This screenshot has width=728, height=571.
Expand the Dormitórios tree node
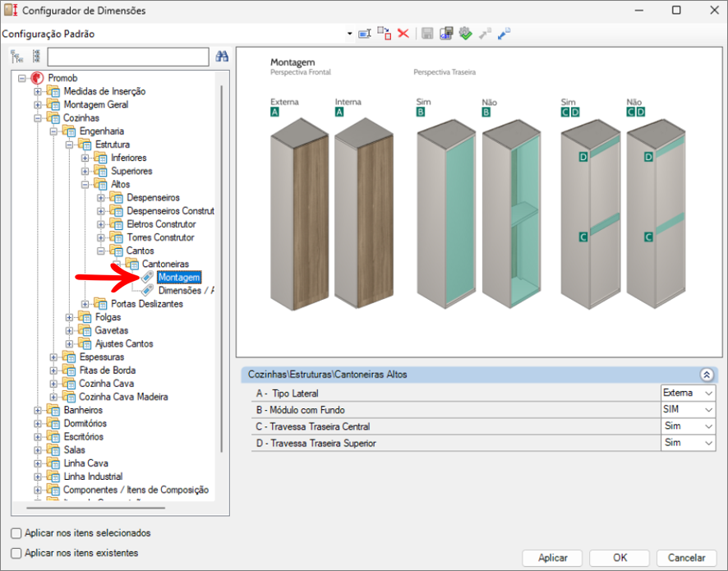click(38, 423)
